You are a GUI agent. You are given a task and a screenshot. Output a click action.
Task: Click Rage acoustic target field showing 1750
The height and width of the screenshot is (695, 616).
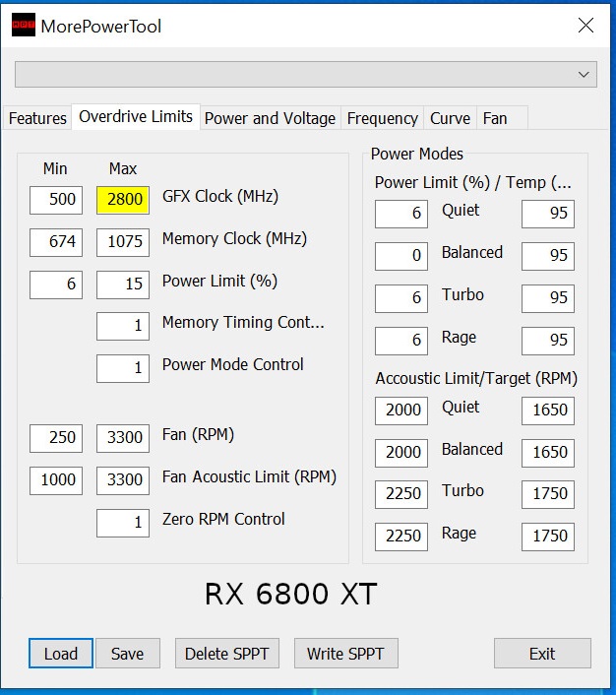point(548,537)
